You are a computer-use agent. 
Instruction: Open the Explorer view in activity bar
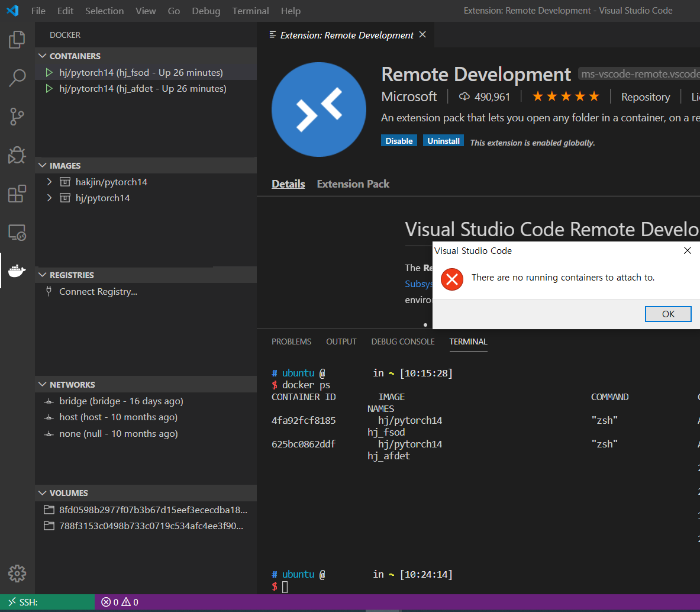(17, 39)
